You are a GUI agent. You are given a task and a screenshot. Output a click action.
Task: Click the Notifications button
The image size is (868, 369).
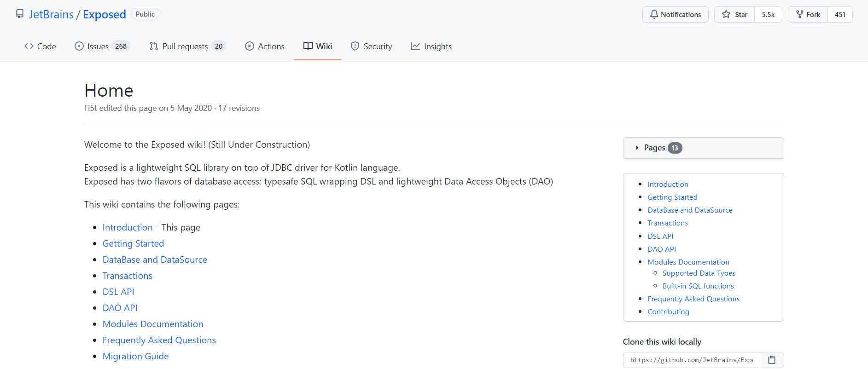676,14
